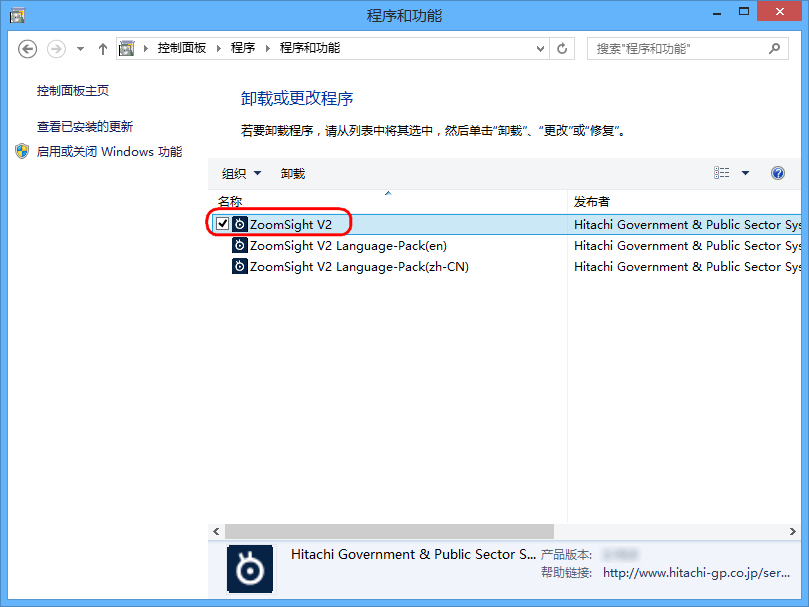The width and height of the screenshot is (809, 607).
Task: Open the hitachi-gp.co.jp help link
Action: pos(696,572)
